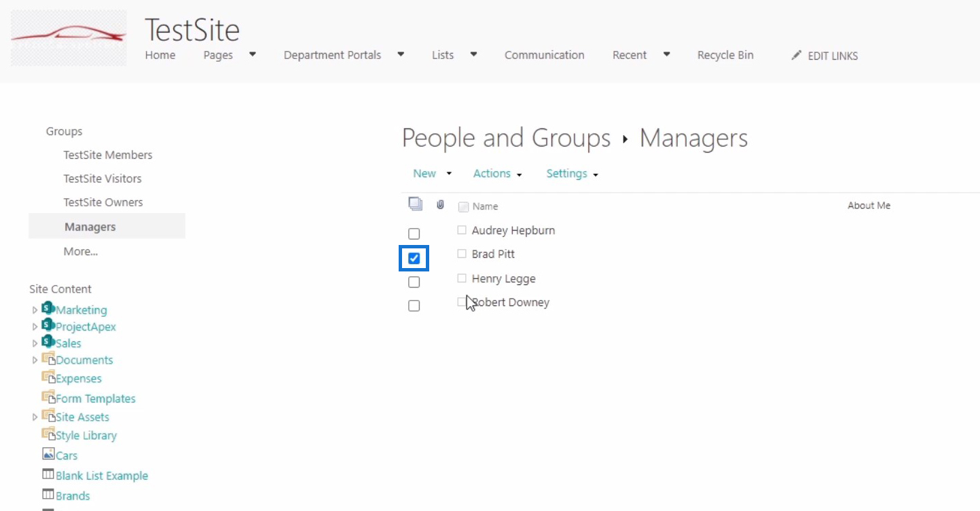Click the Marketing subsite SharePoint icon
Viewport: 980px width, 511px height.
[x=48, y=308]
